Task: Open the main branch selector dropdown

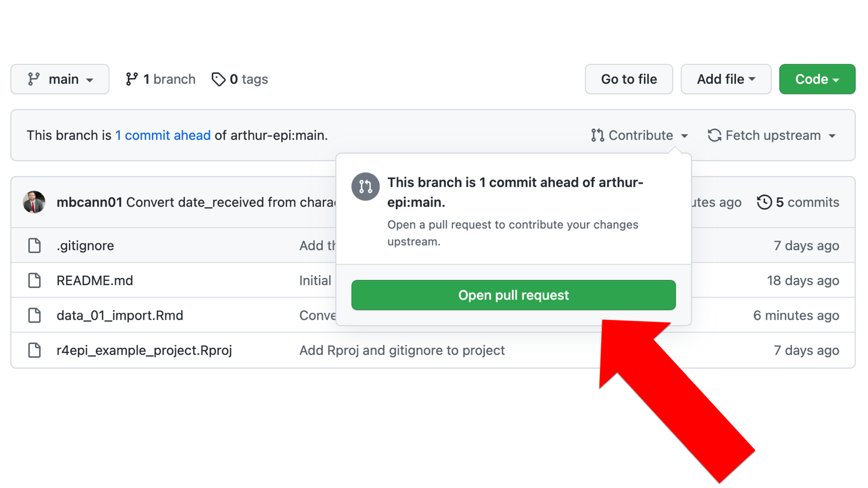Action: click(60, 79)
